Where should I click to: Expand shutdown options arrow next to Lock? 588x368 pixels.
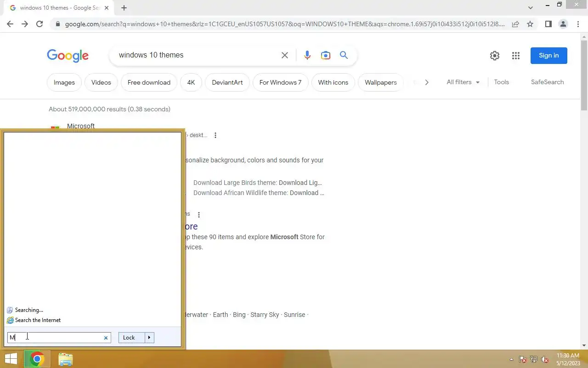(x=149, y=338)
